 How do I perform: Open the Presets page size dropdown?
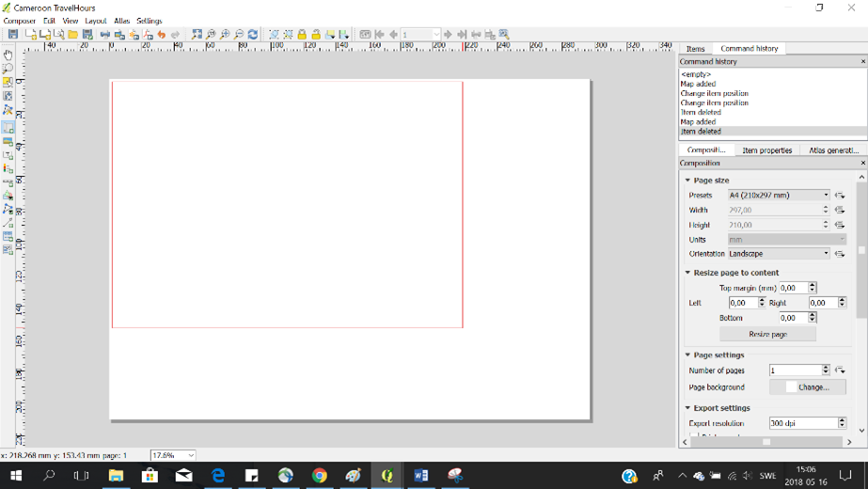(779, 195)
